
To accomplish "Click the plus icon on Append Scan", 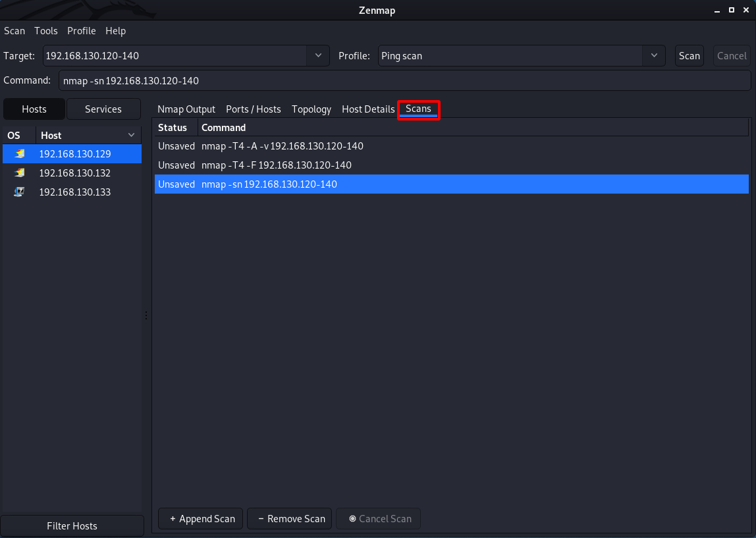I will [x=173, y=519].
